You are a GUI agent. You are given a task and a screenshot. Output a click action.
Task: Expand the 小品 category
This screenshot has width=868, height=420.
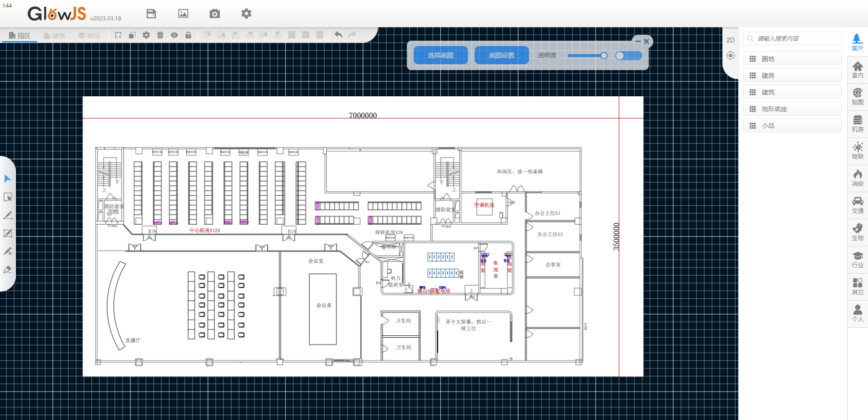coord(793,126)
